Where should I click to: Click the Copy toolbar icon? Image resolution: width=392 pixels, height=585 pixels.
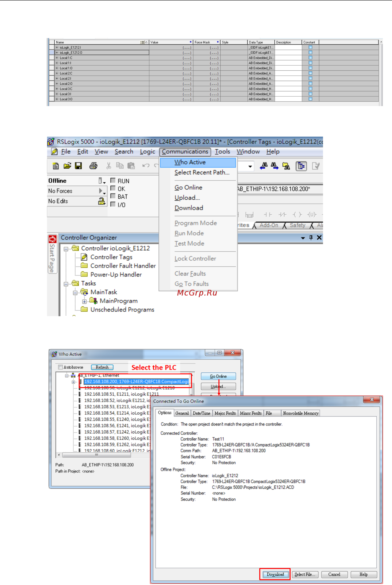(120, 166)
